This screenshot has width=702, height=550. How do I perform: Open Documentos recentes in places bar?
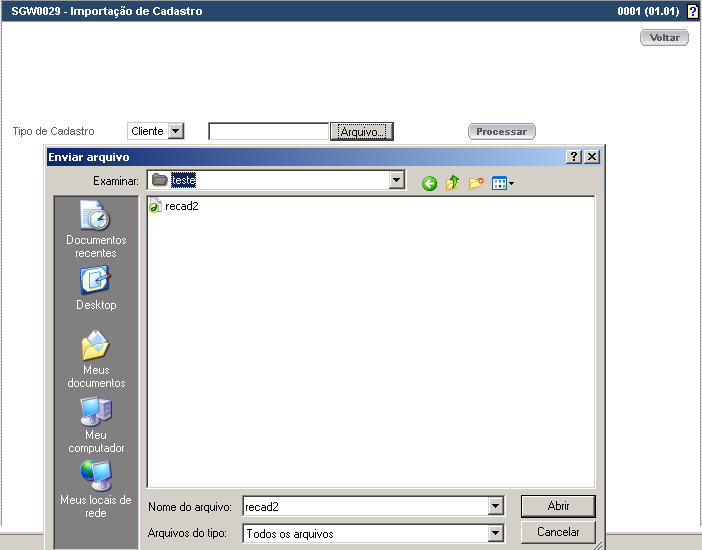click(96, 229)
